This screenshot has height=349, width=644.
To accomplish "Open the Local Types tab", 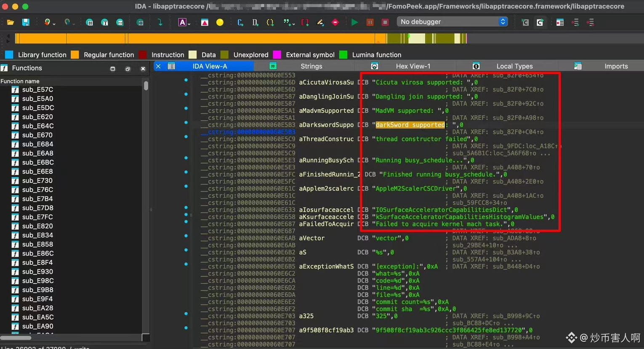I will (x=514, y=66).
